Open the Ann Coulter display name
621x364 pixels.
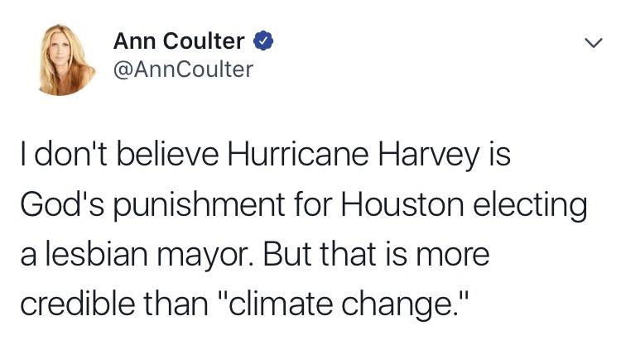(179, 41)
